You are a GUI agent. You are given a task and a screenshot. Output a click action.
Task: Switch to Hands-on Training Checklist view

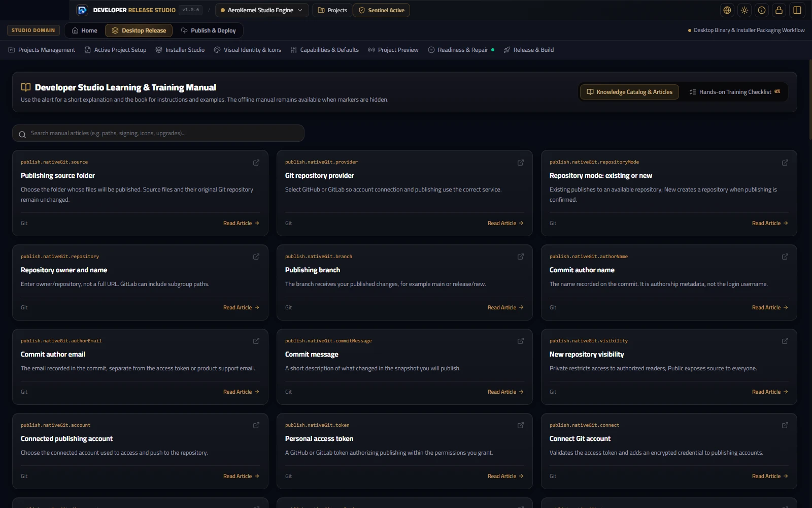tap(735, 92)
